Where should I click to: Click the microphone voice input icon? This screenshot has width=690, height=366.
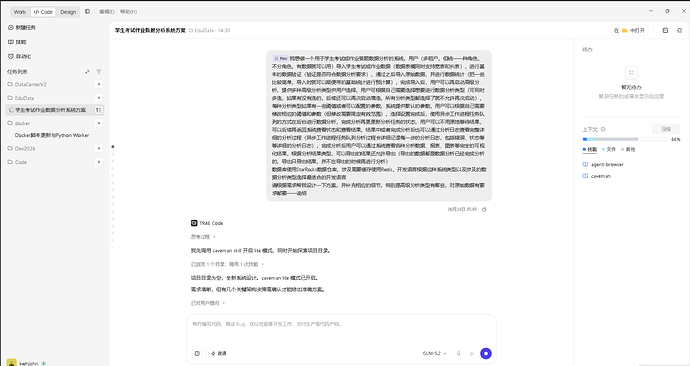point(459,353)
